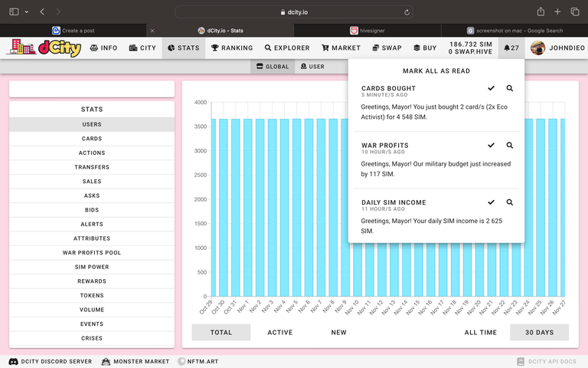Show Safari tab overview

pyautogui.click(x=575, y=11)
